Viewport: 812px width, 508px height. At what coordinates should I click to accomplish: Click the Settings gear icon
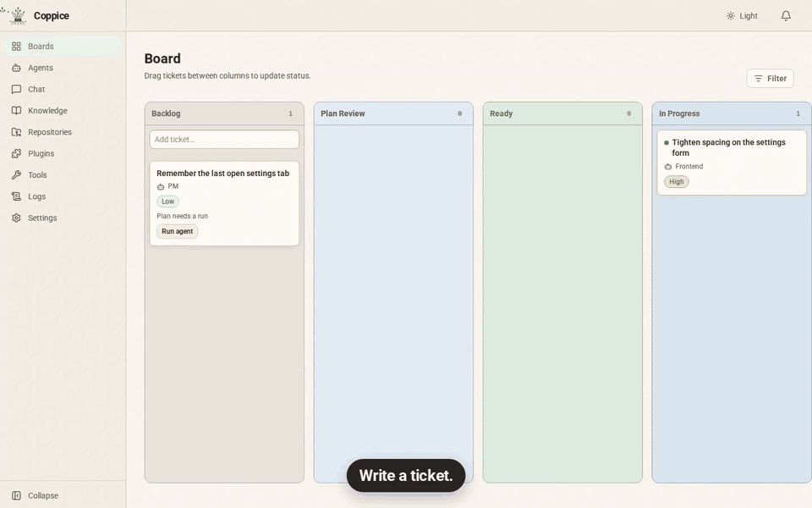pyautogui.click(x=17, y=218)
